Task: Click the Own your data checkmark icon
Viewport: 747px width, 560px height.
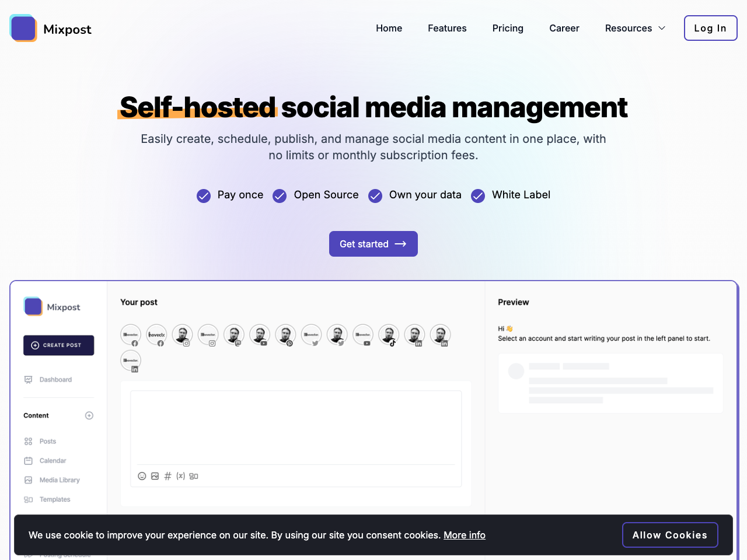Action: coord(375,195)
